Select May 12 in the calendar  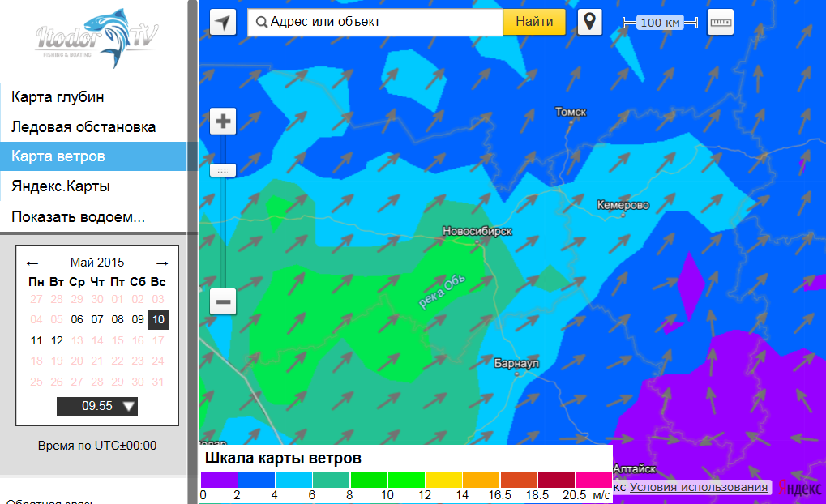pos(57,340)
